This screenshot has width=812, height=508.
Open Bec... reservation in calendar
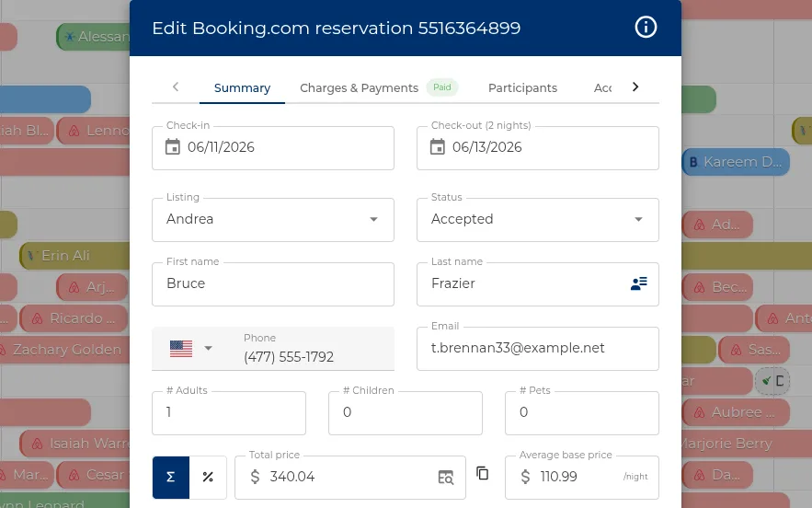(717, 287)
